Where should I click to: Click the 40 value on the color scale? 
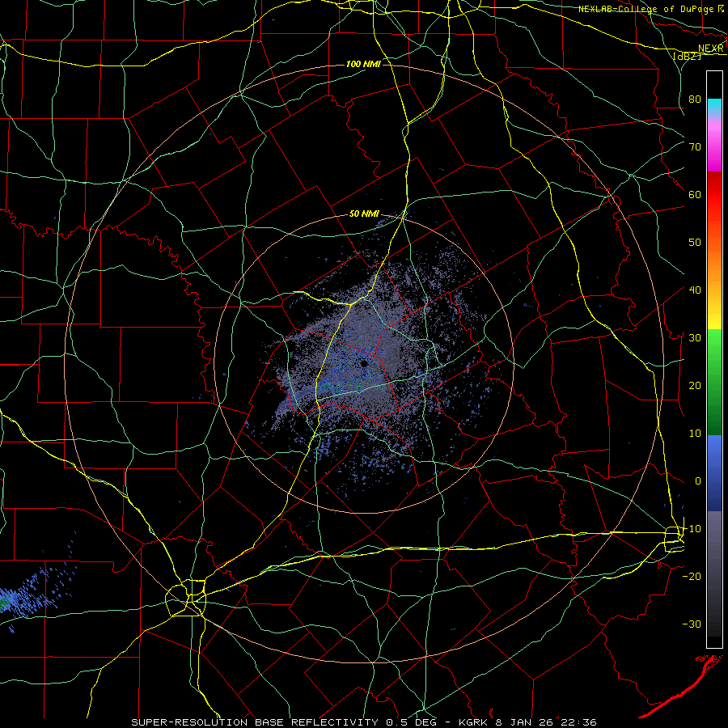coord(695,290)
